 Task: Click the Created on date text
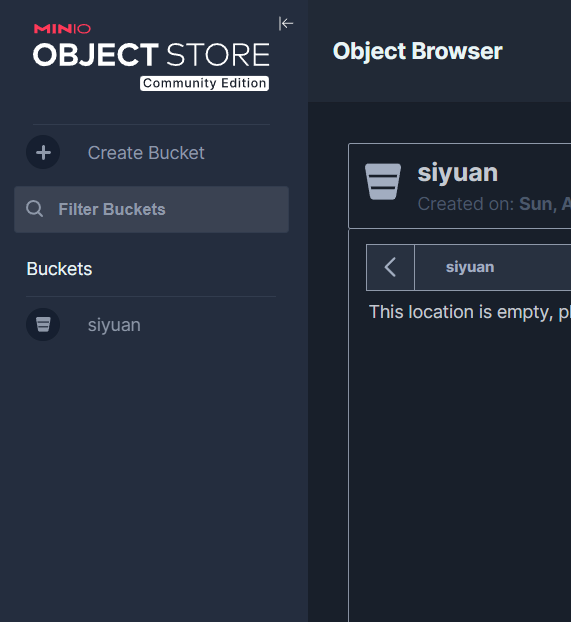click(x=494, y=204)
